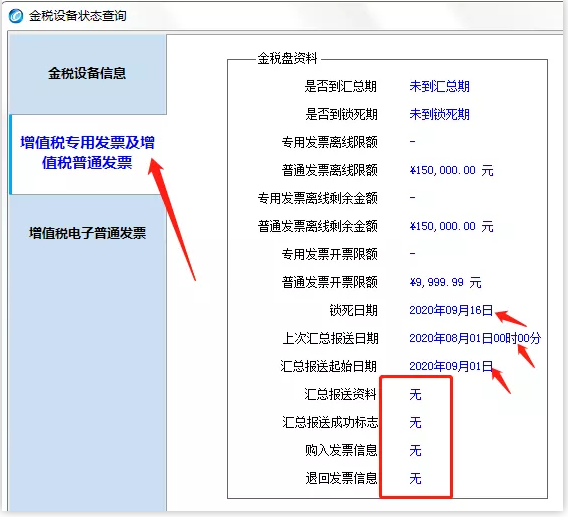This screenshot has height=517, width=568.
Task: Click the dash value of 专用发票离线剩余金额
Action: (412, 198)
